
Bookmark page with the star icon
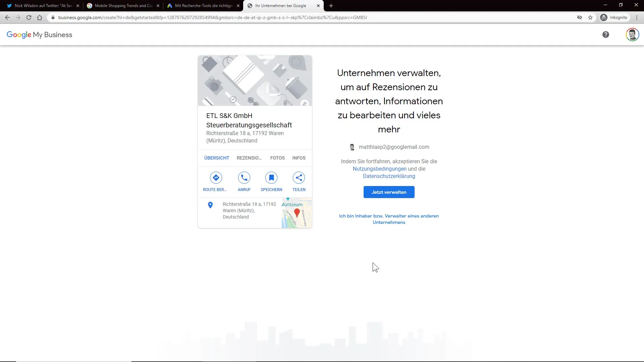click(590, 17)
